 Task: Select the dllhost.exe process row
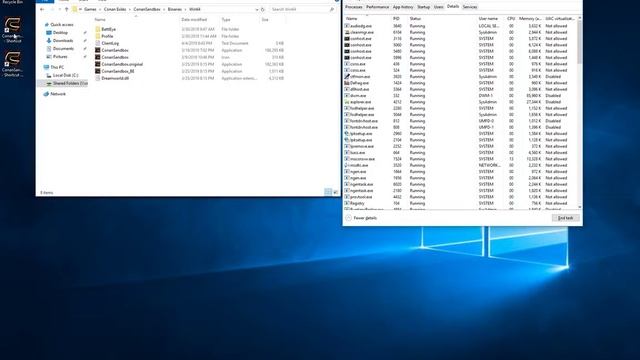(460, 89)
